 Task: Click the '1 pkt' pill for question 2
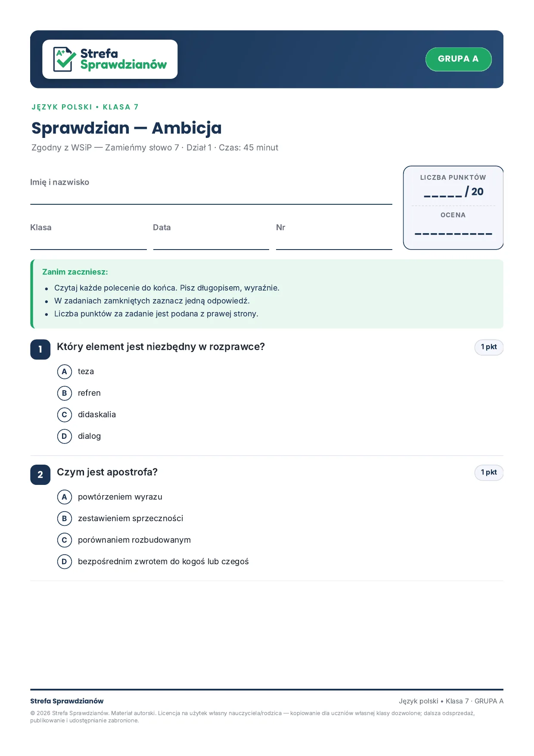(489, 473)
